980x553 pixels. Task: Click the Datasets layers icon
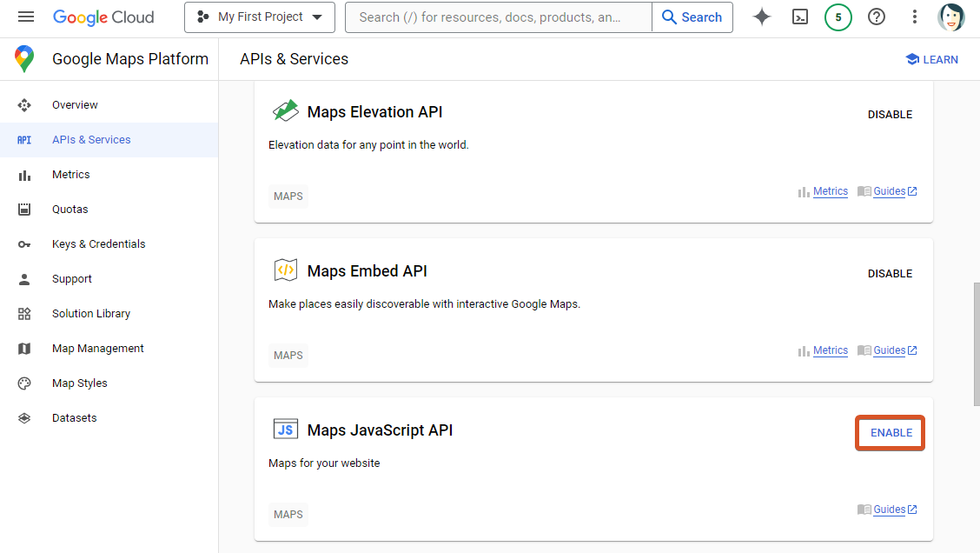(24, 418)
